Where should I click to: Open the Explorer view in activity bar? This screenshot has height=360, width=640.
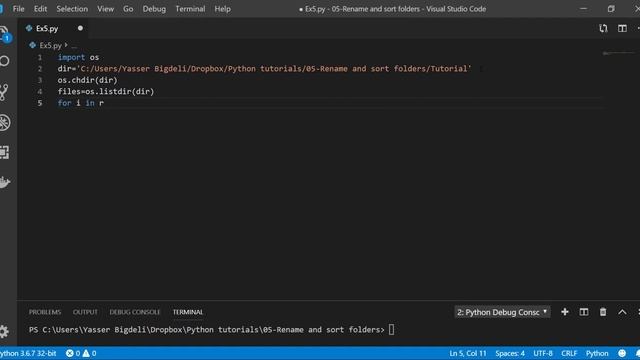[x=4, y=33]
